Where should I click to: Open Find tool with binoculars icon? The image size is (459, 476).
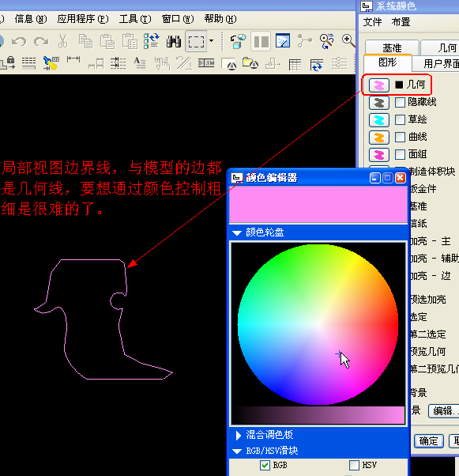click(174, 41)
